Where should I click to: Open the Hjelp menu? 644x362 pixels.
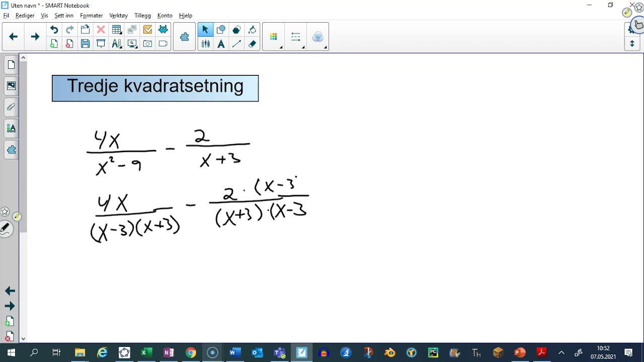[186, 16]
